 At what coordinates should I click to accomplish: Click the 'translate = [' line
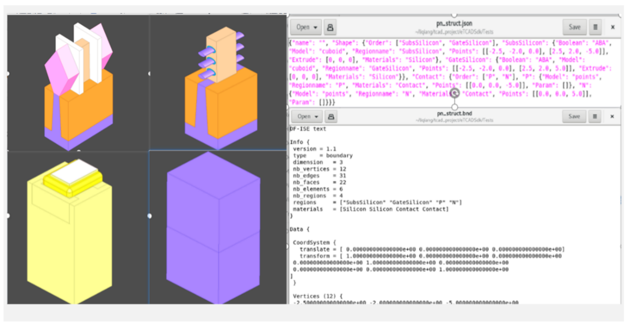(x=432, y=249)
